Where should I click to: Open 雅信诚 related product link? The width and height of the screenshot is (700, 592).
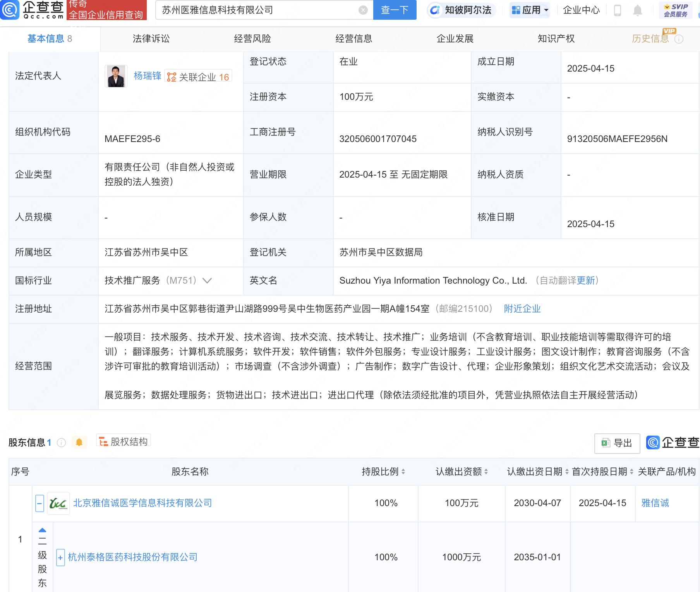point(655,503)
